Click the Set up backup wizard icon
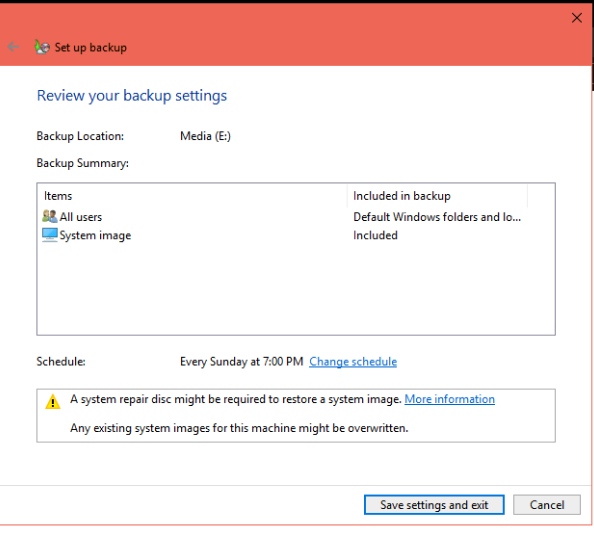The height and width of the screenshot is (537, 594). point(42,47)
